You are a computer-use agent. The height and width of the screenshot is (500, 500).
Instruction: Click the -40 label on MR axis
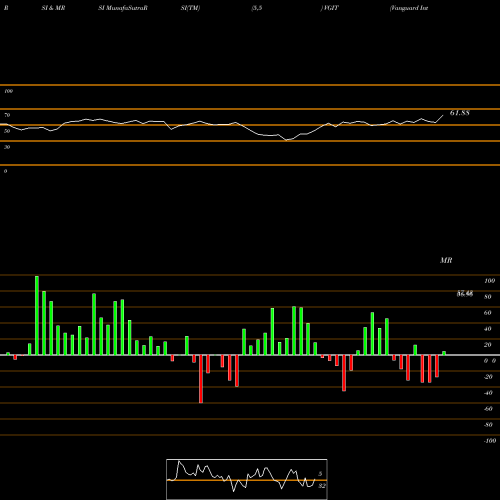pyautogui.click(x=488, y=393)
